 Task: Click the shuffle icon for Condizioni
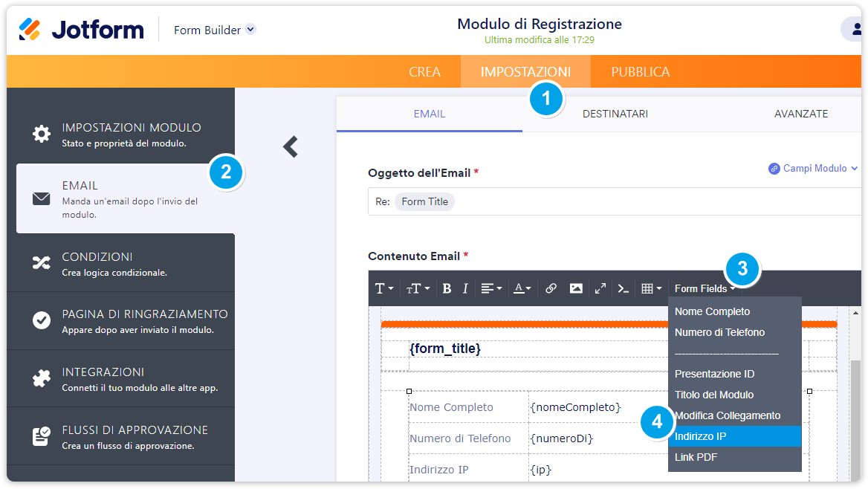42,262
